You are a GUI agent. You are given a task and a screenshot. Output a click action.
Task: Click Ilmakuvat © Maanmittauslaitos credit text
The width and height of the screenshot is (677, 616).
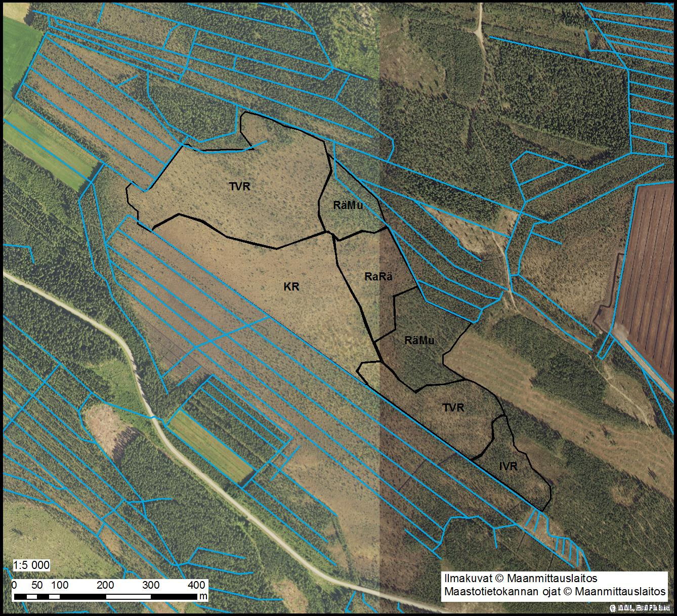click(x=521, y=578)
